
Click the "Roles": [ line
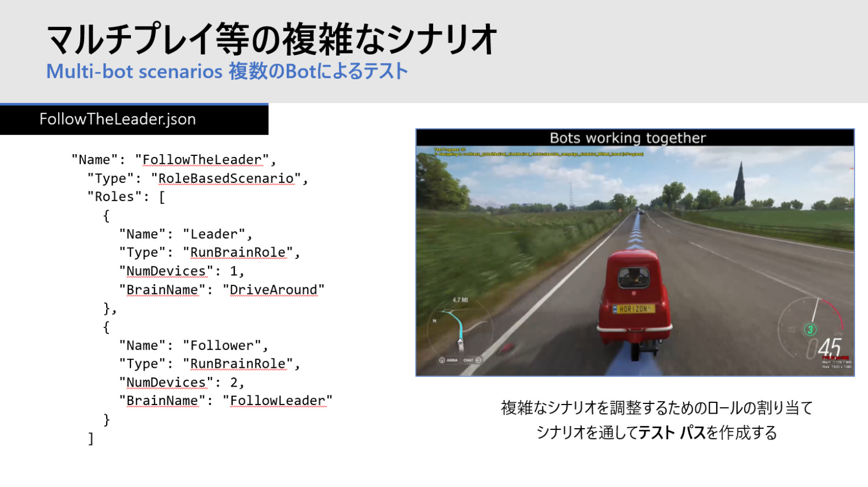coord(127,197)
